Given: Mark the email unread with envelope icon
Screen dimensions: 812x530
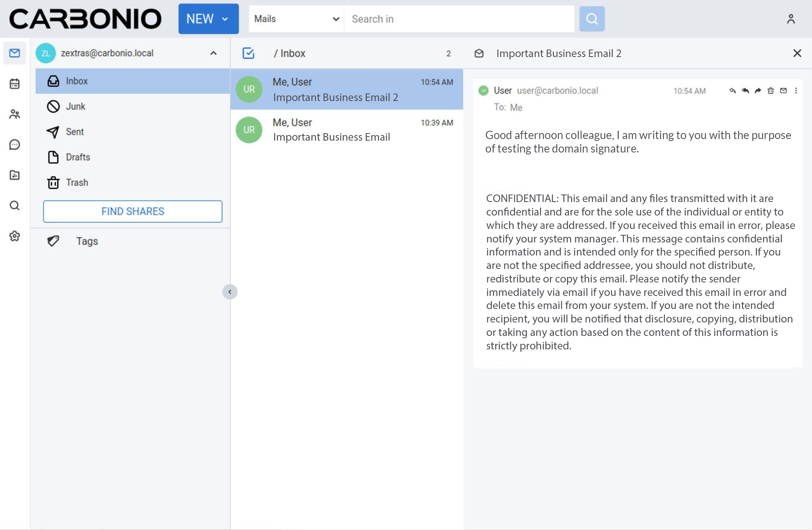Looking at the screenshot, I should (783, 90).
